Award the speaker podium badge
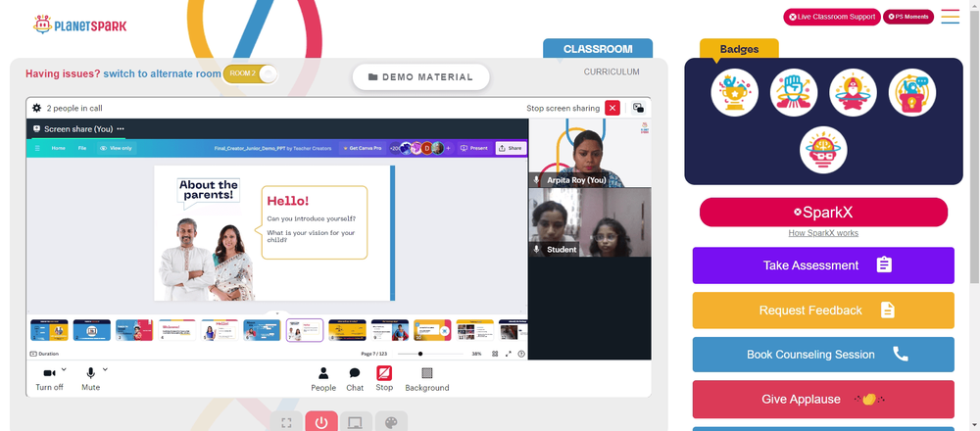The height and width of the screenshot is (431, 980). [911, 92]
